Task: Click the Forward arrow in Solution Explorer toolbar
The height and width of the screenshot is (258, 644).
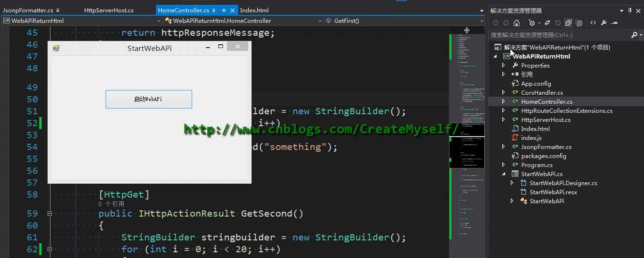Action: 506,23
